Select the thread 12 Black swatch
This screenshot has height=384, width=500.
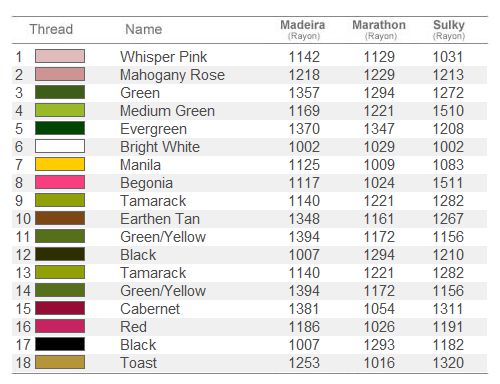tap(60, 254)
